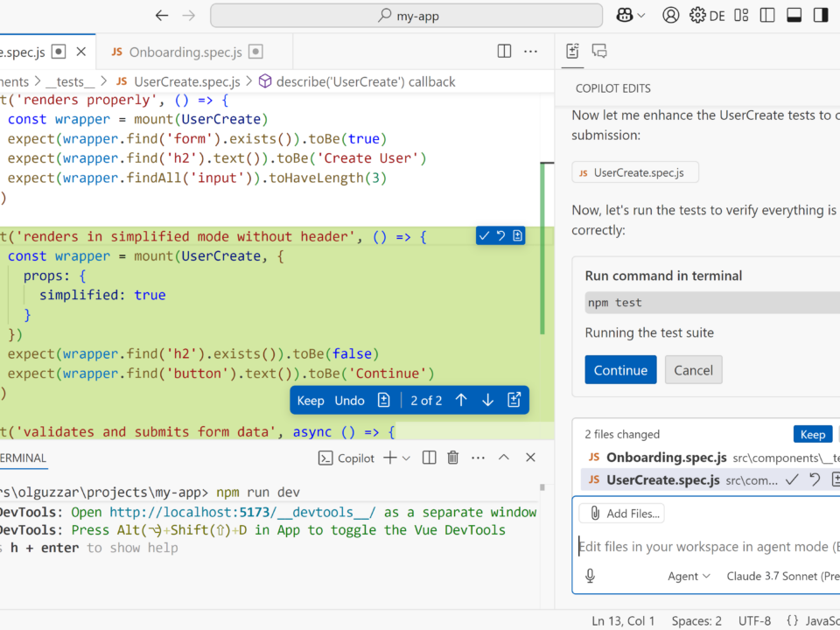Jump to next change with down arrow
Screen dimensions: 840x630
(488, 400)
